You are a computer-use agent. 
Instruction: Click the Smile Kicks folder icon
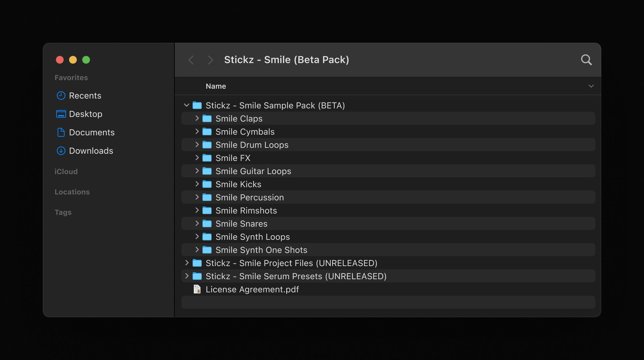pos(207,184)
